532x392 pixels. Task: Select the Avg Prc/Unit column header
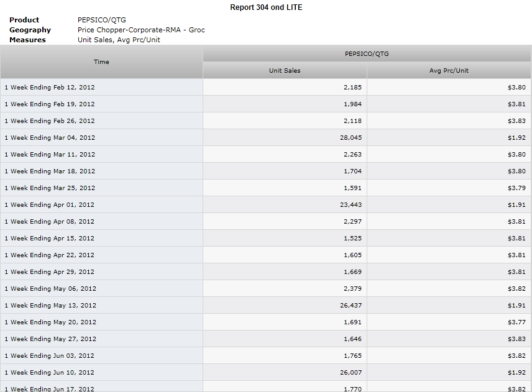pos(449,71)
